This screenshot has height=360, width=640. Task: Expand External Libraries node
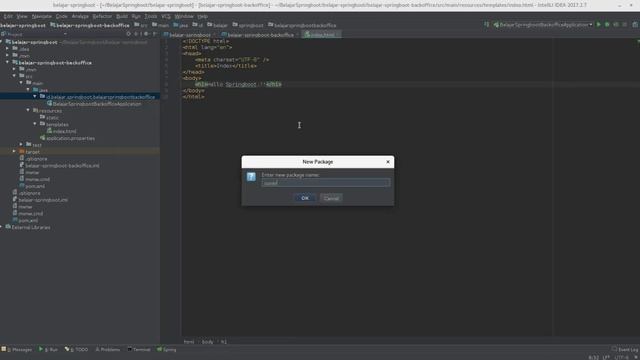click(x=1, y=227)
